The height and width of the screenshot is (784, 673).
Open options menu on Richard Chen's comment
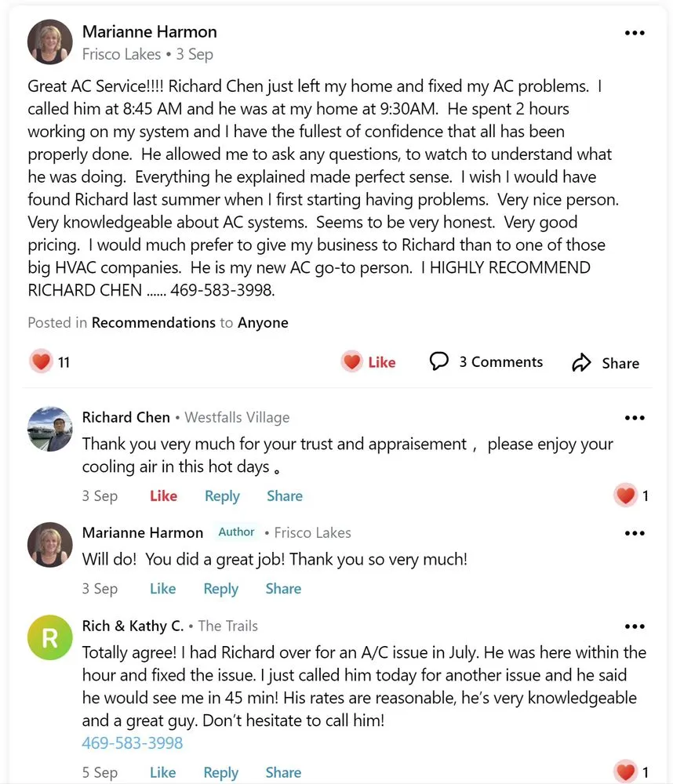click(x=634, y=418)
